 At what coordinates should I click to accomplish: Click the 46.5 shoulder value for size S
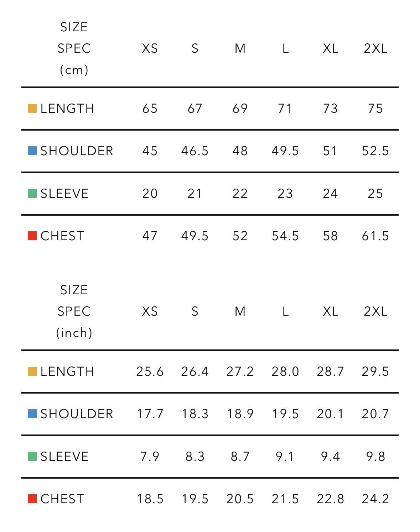195,151
